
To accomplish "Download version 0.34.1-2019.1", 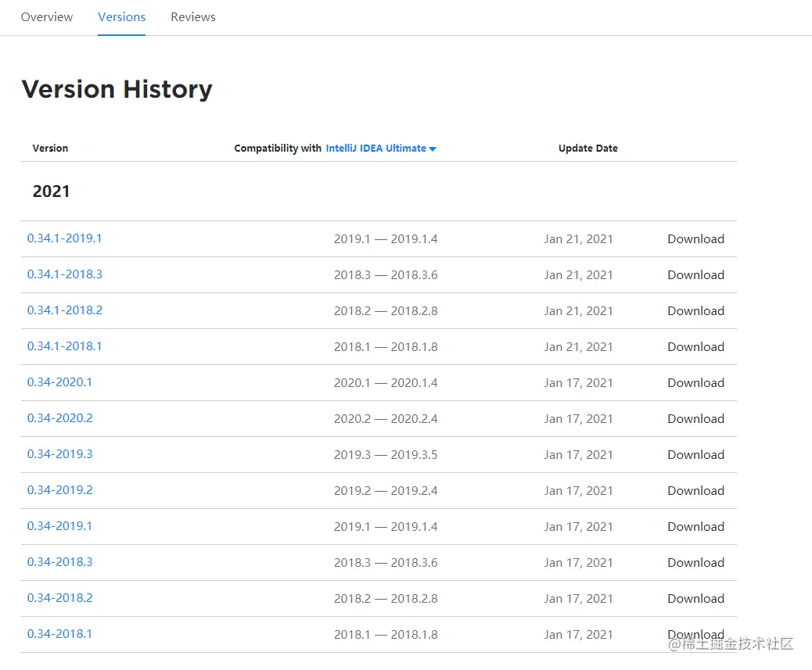I will click(x=695, y=239).
